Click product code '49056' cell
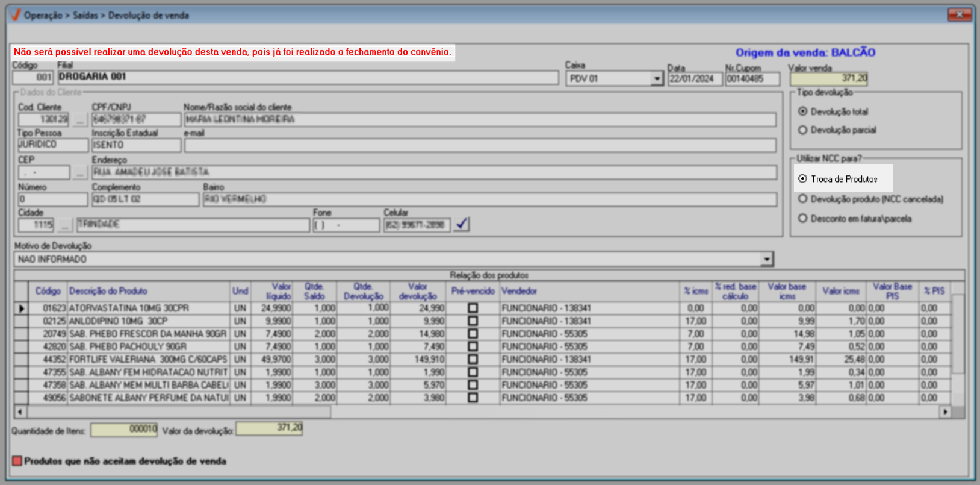Screen dimensions: 980x485 coord(48,398)
